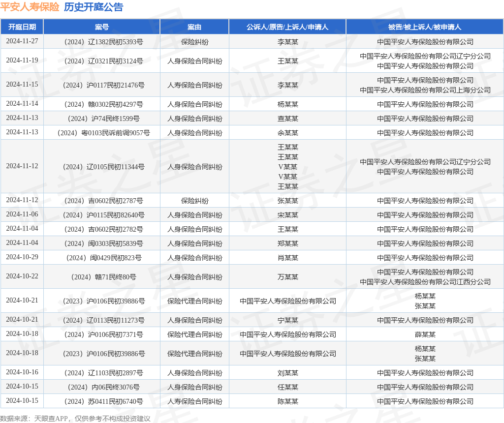Image resolution: width=504 pixels, height=423 pixels.
Task: Click 保险代理合同纠纷 in 沪0106民初7371号 row
Action: 194,334
